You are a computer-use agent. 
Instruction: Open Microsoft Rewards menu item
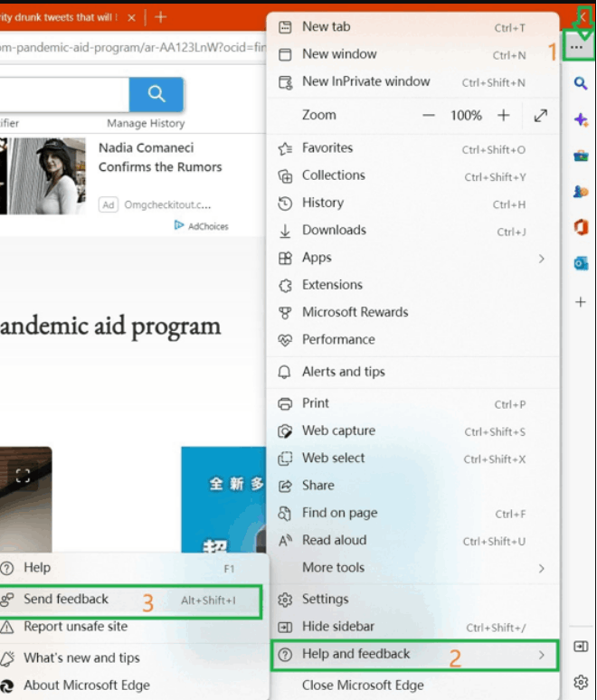[x=413, y=313]
